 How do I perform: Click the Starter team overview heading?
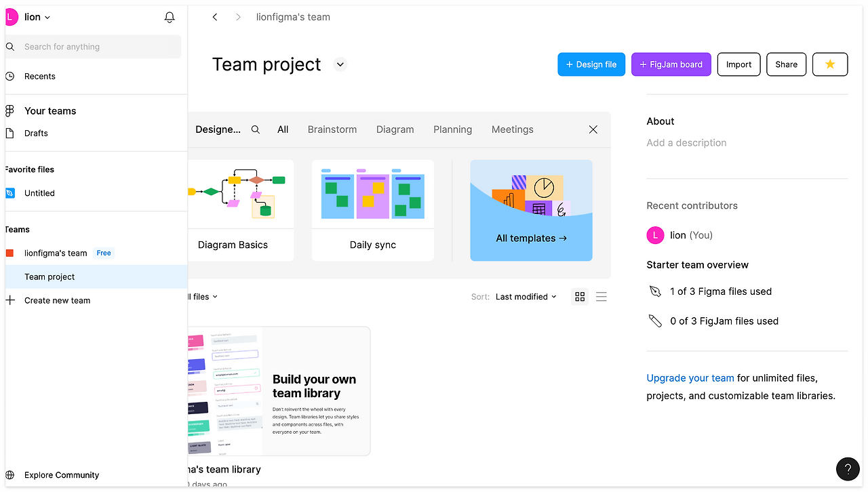point(698,265)
